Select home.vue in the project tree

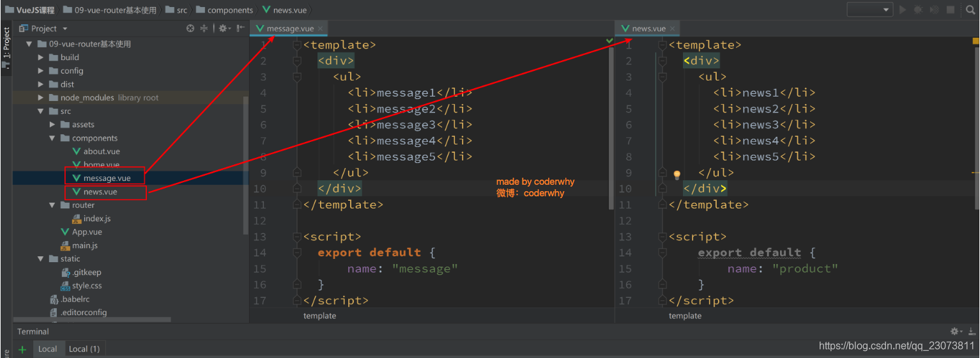(x=96, y=165)
